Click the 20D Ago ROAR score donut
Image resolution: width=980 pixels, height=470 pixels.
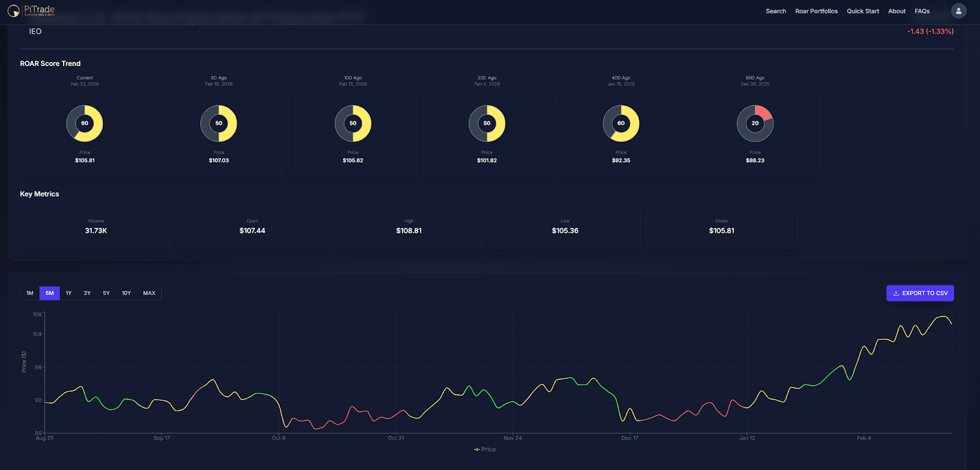coord(487,124)
